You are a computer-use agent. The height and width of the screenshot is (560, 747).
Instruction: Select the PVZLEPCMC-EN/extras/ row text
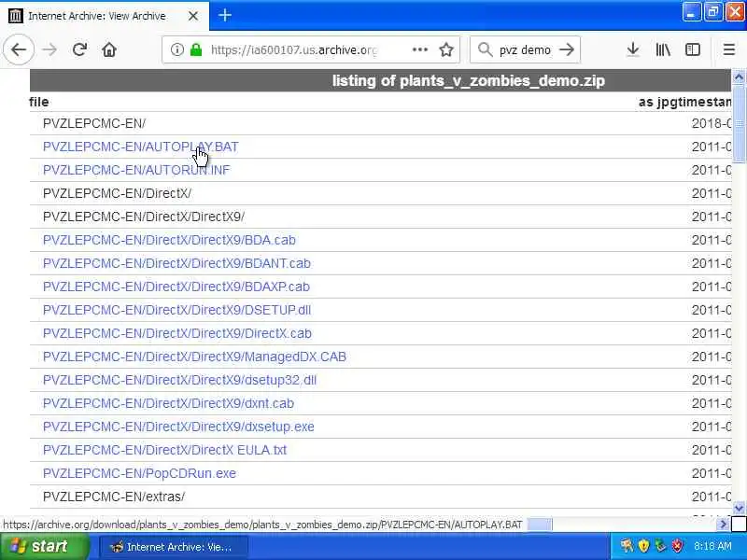[114, 497]
